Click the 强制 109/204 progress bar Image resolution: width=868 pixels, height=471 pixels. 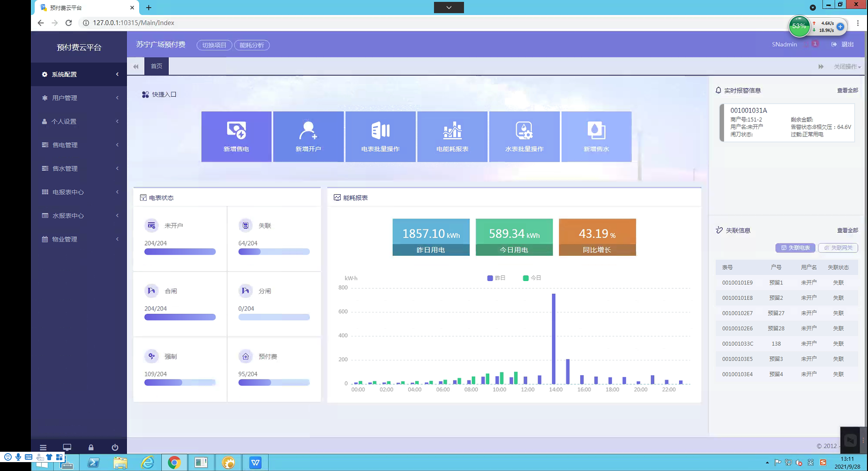(x=180, y=382)
